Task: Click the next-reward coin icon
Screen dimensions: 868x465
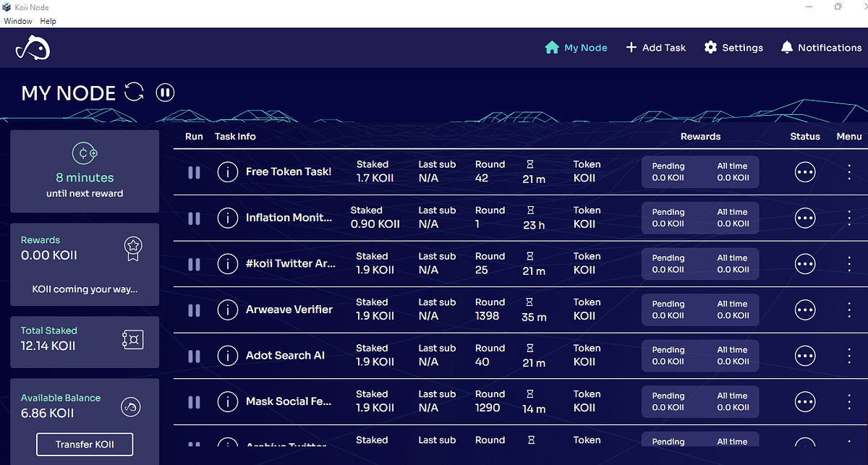Action: click(x=85, y=153)
